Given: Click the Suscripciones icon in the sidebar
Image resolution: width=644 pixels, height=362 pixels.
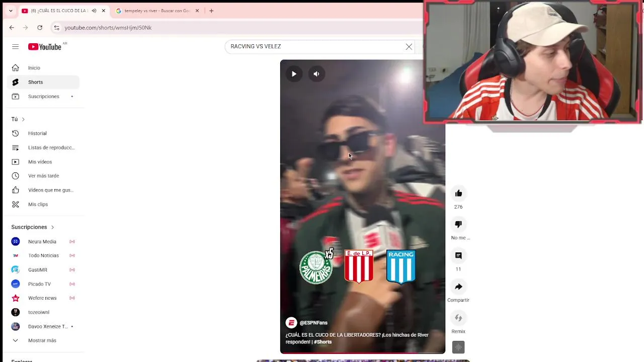Looking at the screenshot, I should pyautogui.click(x=16, y=97).
